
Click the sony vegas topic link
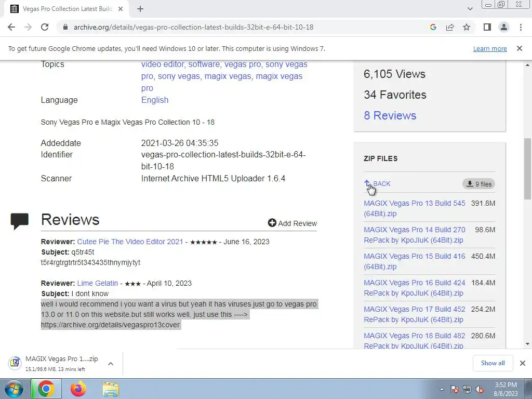(179, 76)
